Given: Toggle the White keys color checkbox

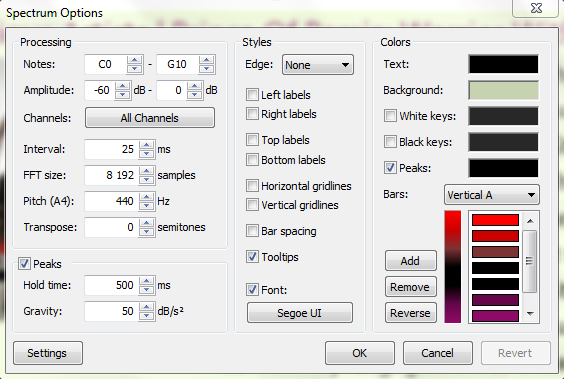Looking at the screenshot, I should (x=390, y=116).
